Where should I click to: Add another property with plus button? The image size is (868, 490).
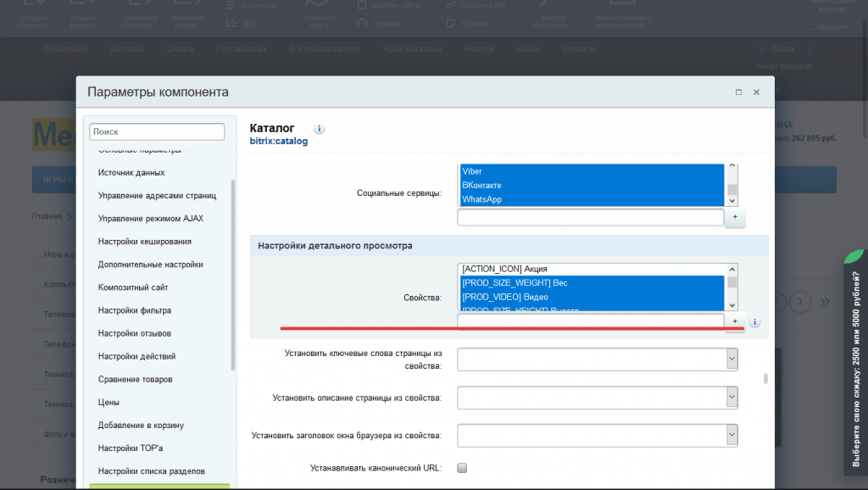click(x=735, y=321)
